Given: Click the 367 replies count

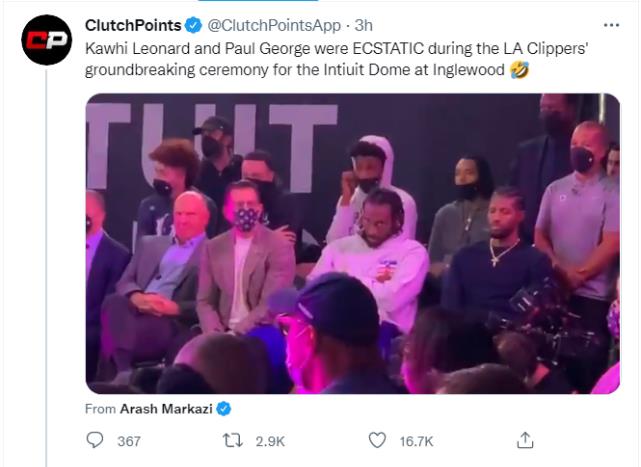Looking at the screenshot, I should click(x=128, y=441).
